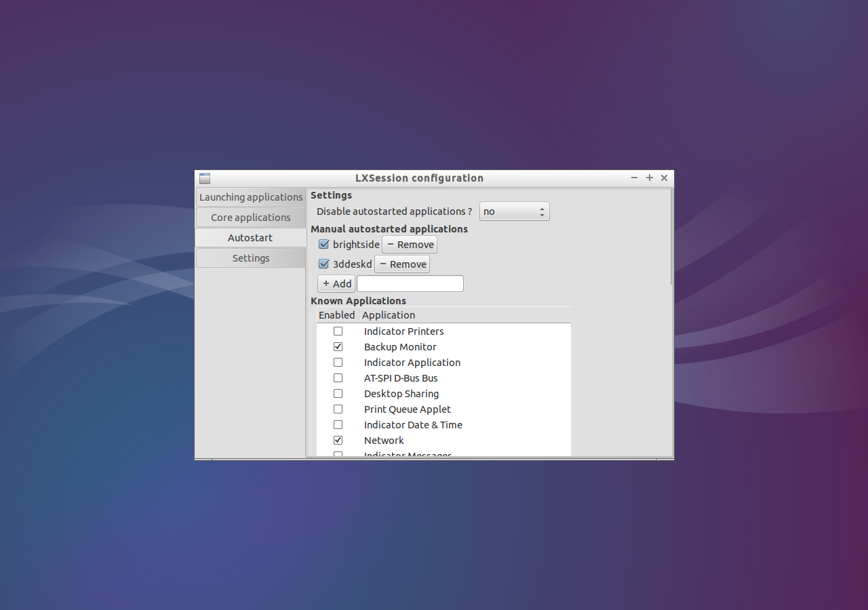Remove the brightside entry
The image size is (868, 610).
click(410, 245)
